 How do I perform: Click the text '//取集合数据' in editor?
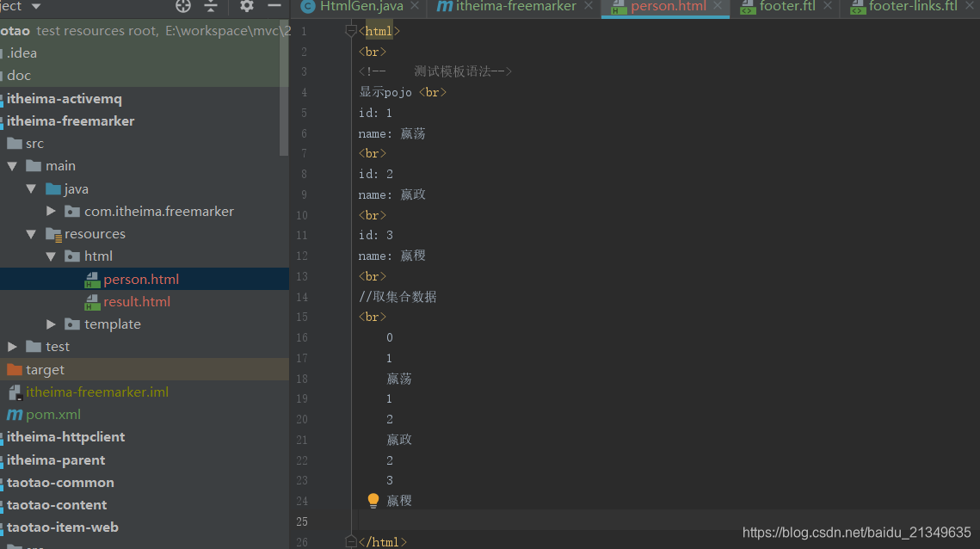(x=398, y=297)
